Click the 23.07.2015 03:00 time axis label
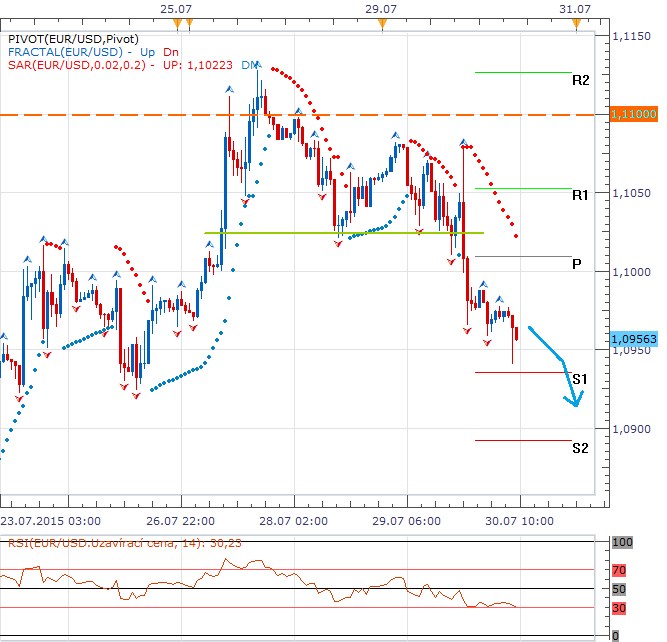This screenshot has width=667, height=642. (51, 521)
